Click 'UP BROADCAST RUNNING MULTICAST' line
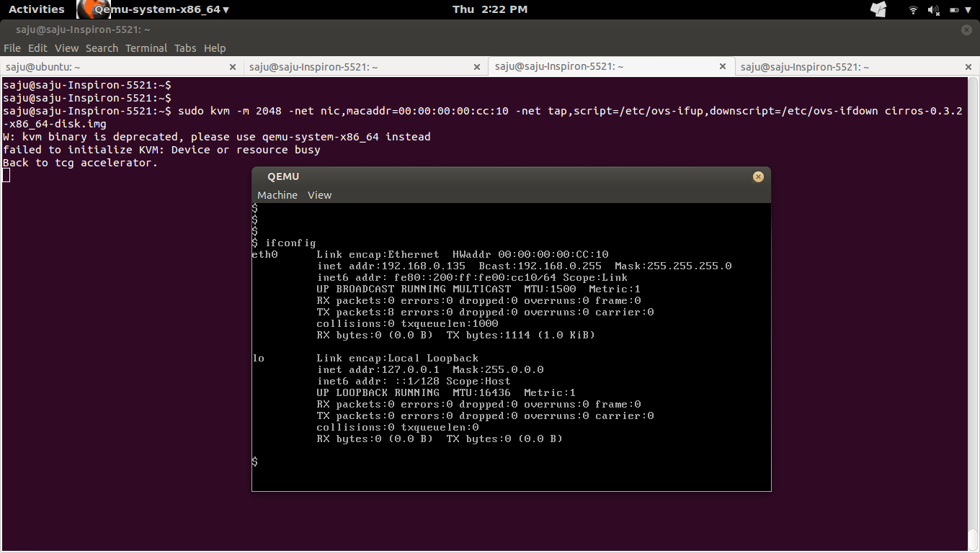 [478, 289]
